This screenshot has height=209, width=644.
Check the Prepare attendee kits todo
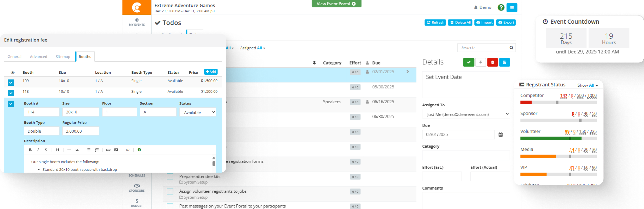point(170,177)
